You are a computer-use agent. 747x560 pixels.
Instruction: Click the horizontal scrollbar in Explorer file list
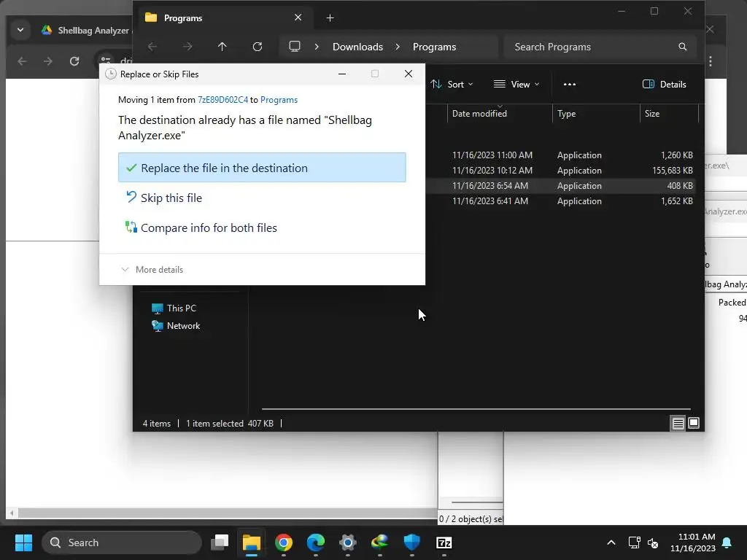[x=476, y=408]
